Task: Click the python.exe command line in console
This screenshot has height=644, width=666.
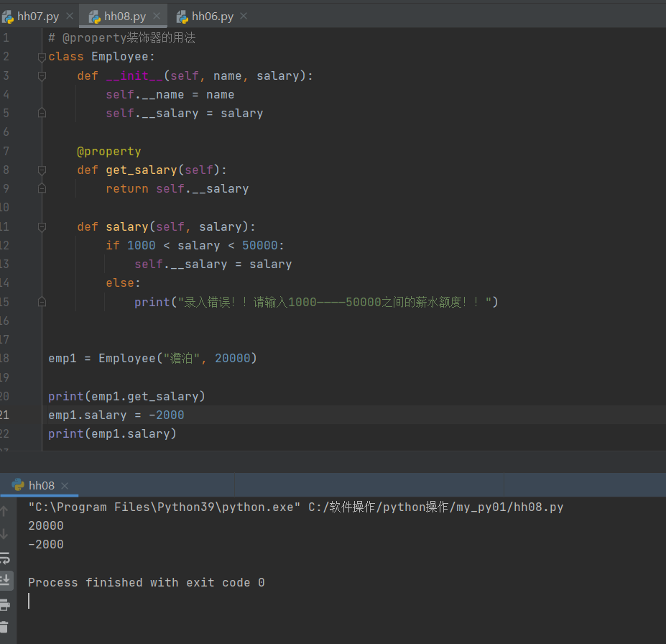Action: (x=295, y=507)
